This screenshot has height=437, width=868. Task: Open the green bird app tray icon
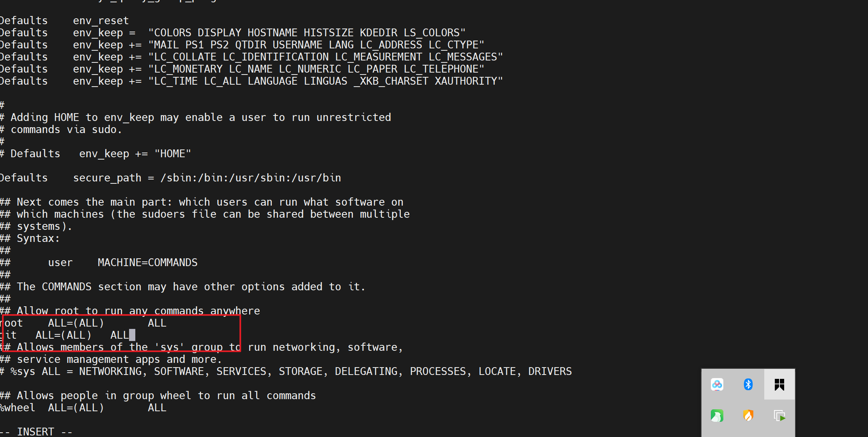click(717, 416)
